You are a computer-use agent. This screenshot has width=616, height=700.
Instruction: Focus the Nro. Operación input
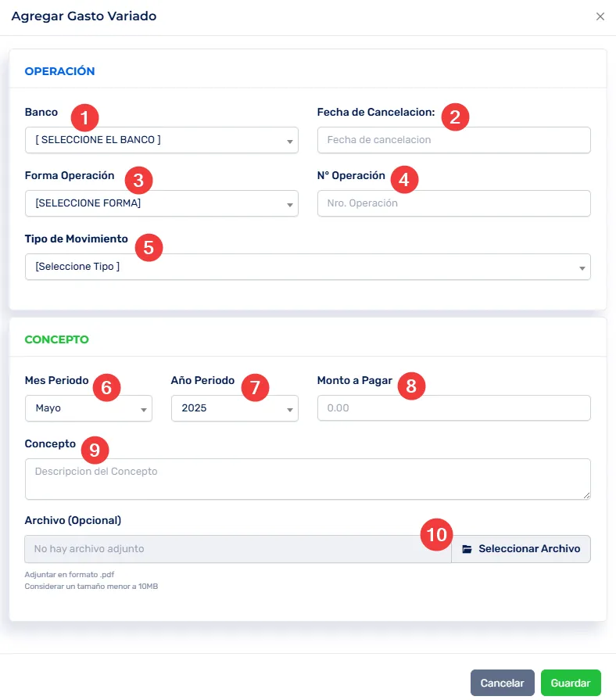point(453,203)
